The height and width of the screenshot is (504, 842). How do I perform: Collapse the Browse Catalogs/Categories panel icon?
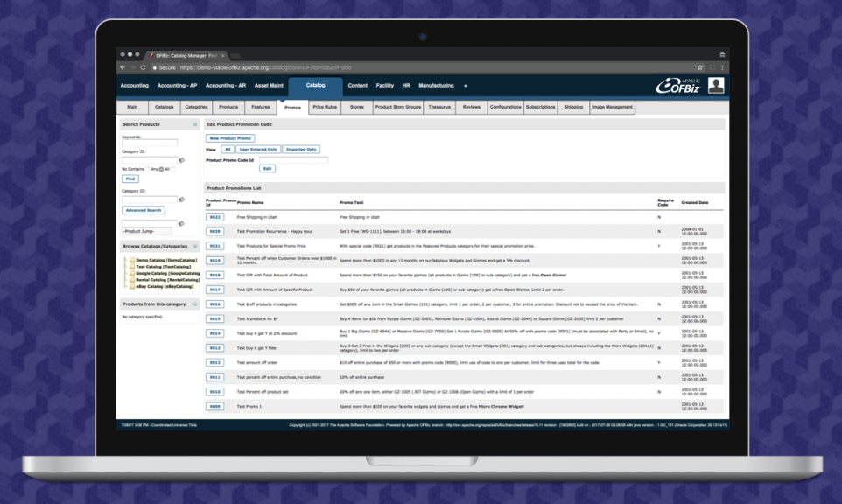[194, 246]
